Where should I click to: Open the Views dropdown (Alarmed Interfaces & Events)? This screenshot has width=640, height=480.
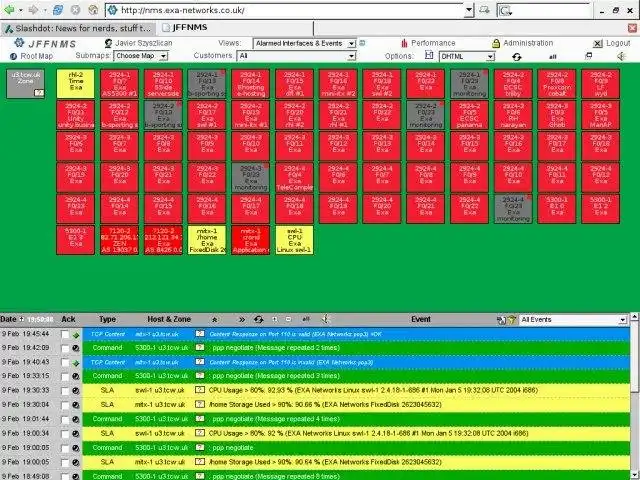coord(304,43)
